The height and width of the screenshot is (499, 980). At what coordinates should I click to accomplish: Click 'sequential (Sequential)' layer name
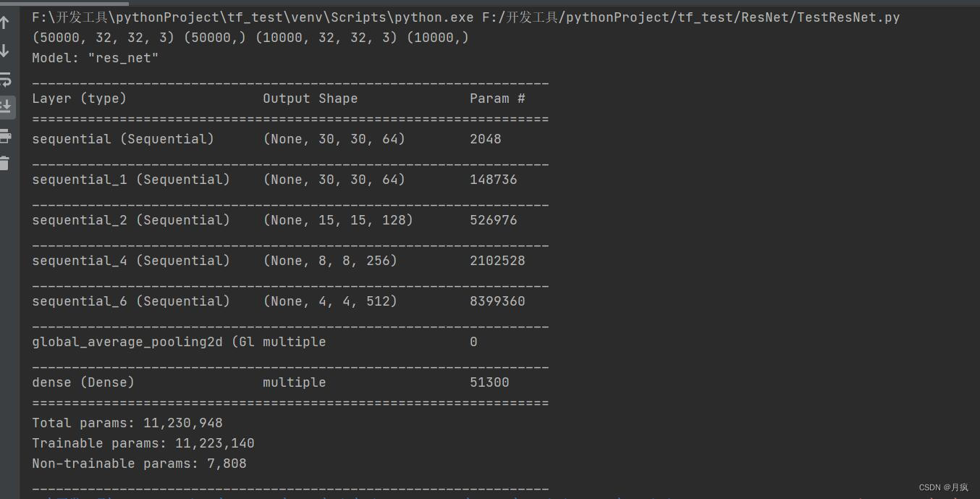click(123, 139)
